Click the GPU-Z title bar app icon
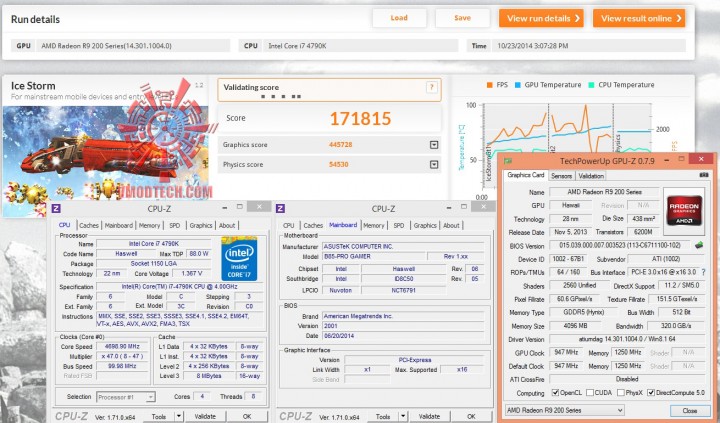720x423 pixels. (x=508, y=161)
